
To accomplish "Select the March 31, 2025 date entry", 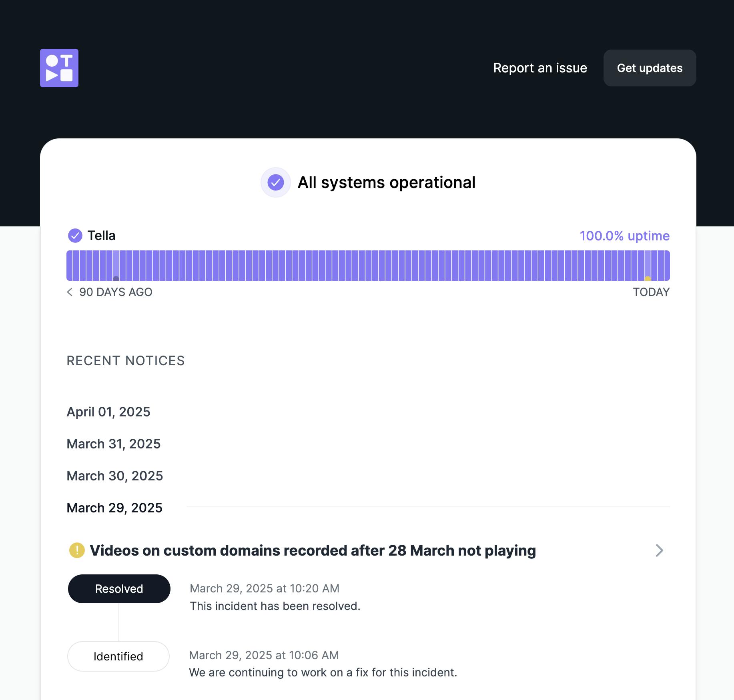I will (114, 444).
